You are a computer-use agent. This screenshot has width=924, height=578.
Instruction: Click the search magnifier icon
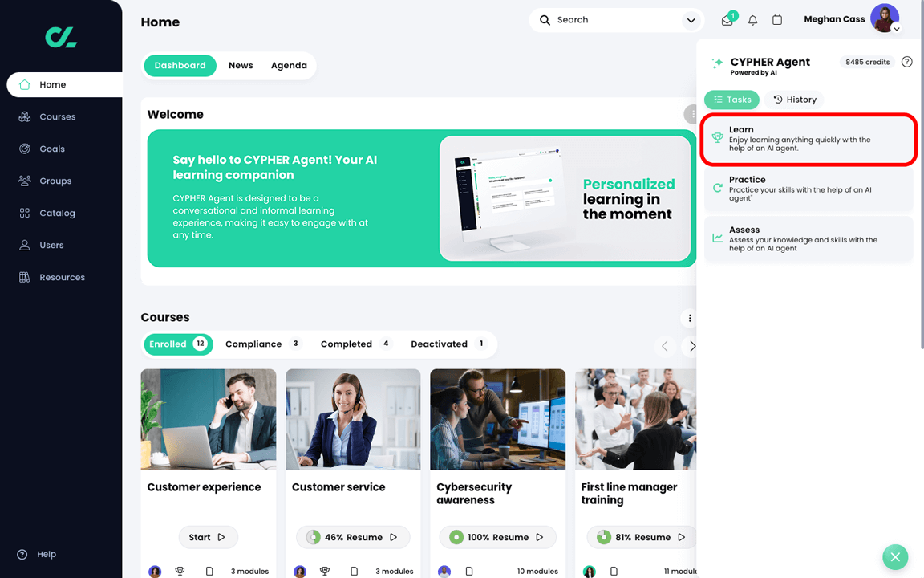[x=545, y=20]
